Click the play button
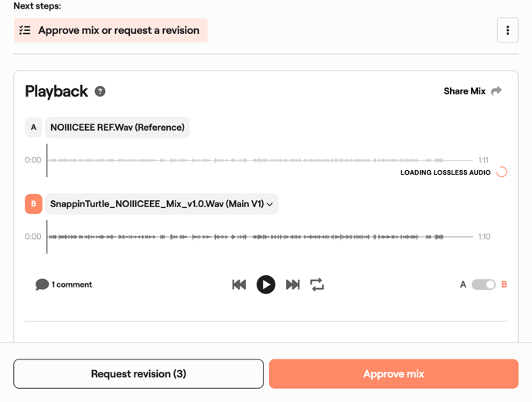 pos(265,284)
